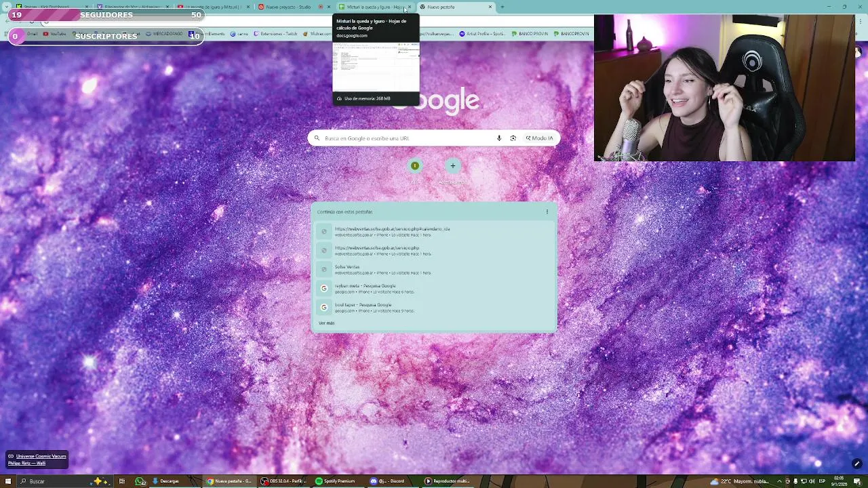Click the Modo IA button
Image resolution: width=868 pixels, height=488 pixels.
[540, 138]
